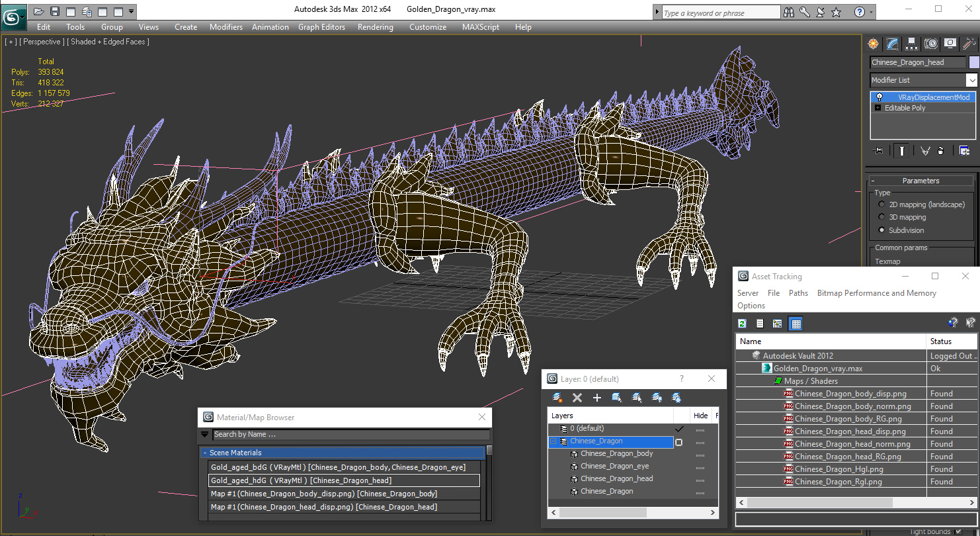Select 2D mapping (landscape) radio button

coord(881,204)
